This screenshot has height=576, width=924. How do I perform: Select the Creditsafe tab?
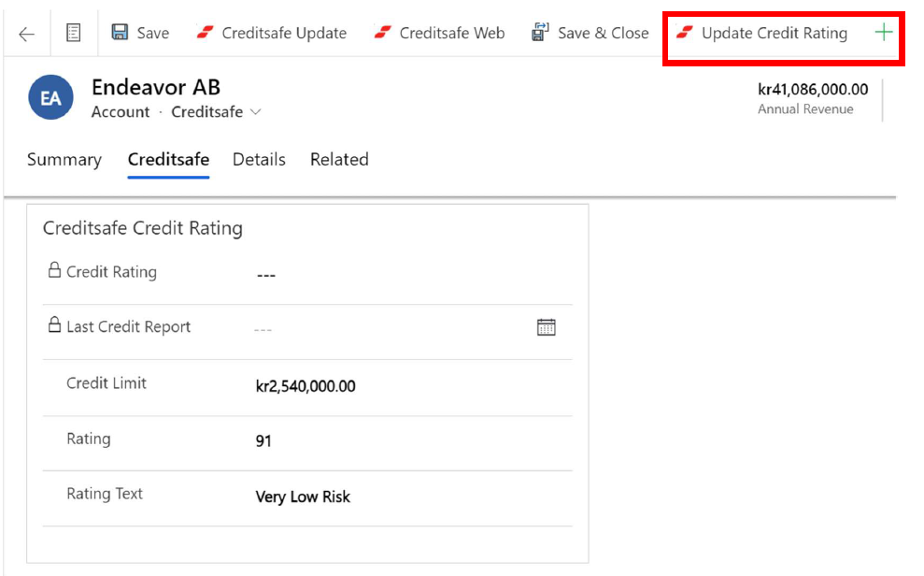coord(168,160)
